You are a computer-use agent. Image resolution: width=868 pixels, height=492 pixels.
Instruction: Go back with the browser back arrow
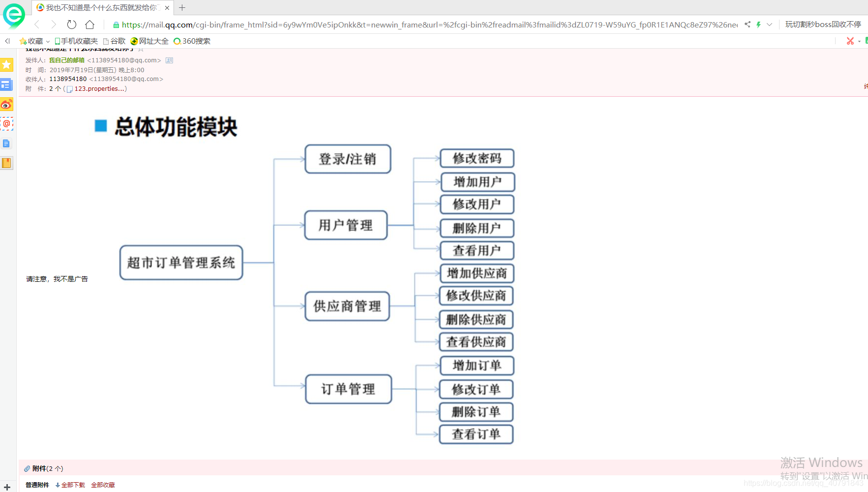coord(37,25)
